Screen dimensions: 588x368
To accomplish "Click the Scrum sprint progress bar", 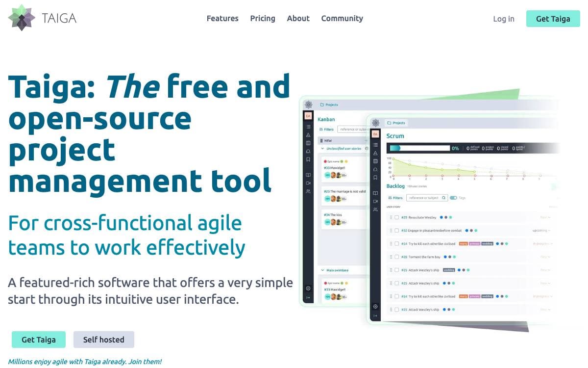I will coord(419,148).
